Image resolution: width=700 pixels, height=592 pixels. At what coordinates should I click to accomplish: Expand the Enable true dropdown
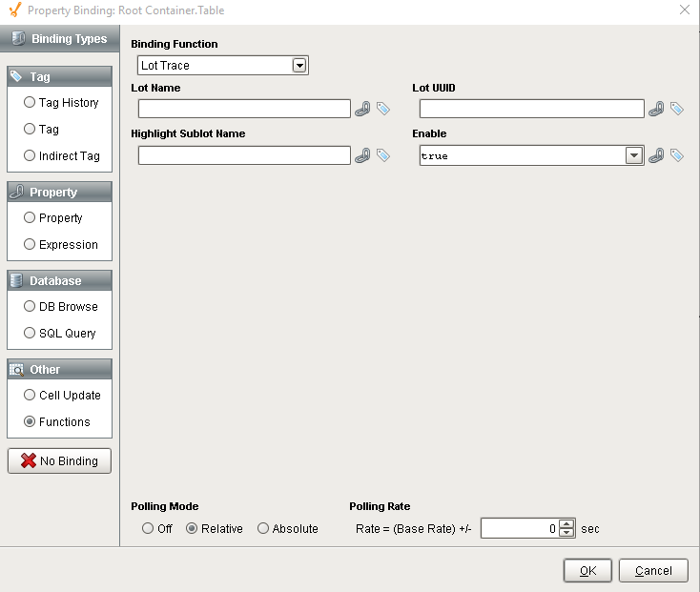pyautogui.click(x=633, y=155)
